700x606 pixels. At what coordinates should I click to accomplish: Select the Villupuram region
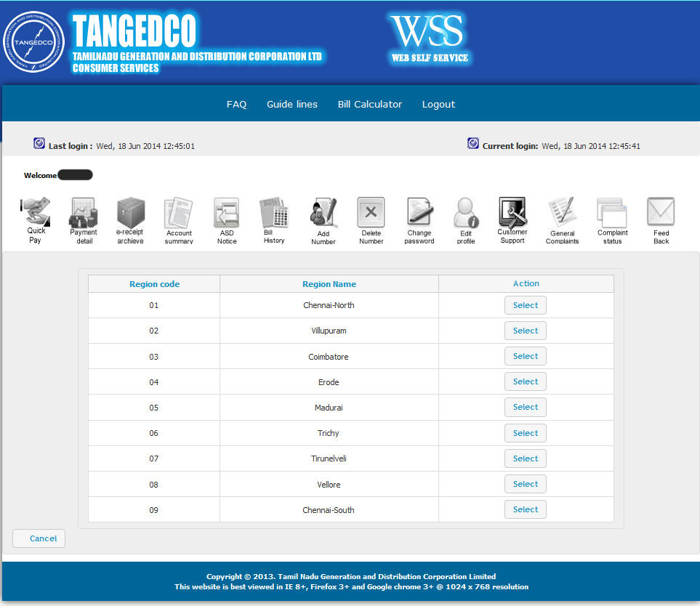pyautogui.click(x=526, y=331)
